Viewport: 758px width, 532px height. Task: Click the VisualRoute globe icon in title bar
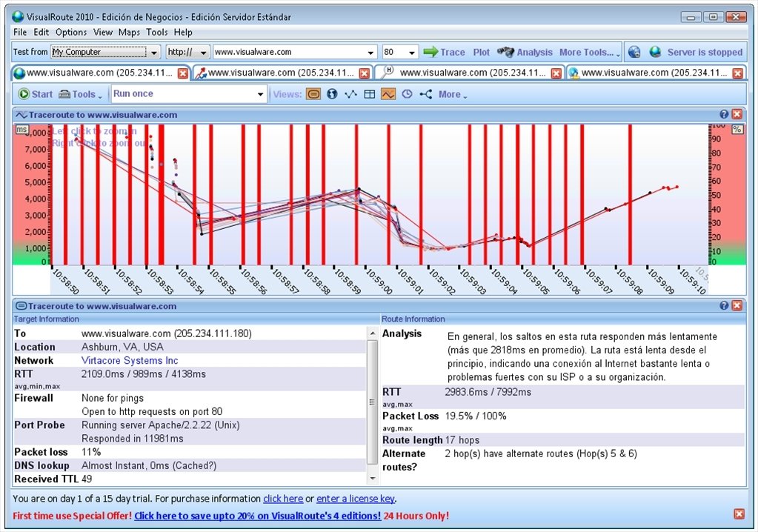pyautogui.click(x=18, y=16)
